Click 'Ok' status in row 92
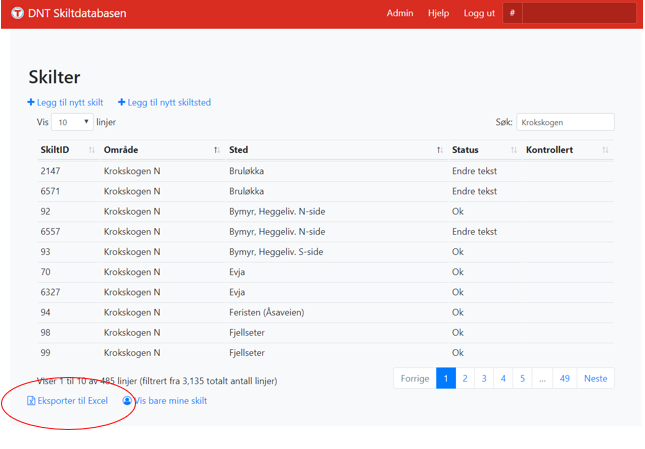 tap(458, 211)
